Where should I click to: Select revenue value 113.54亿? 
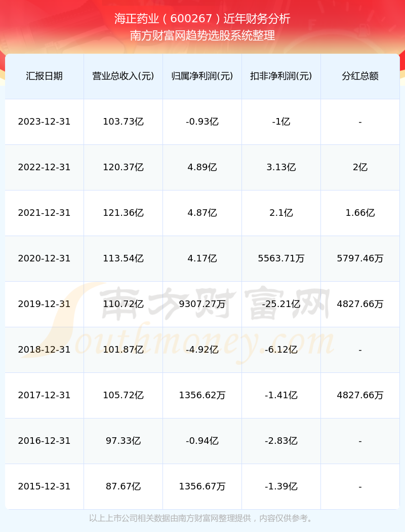click(124, 258)
